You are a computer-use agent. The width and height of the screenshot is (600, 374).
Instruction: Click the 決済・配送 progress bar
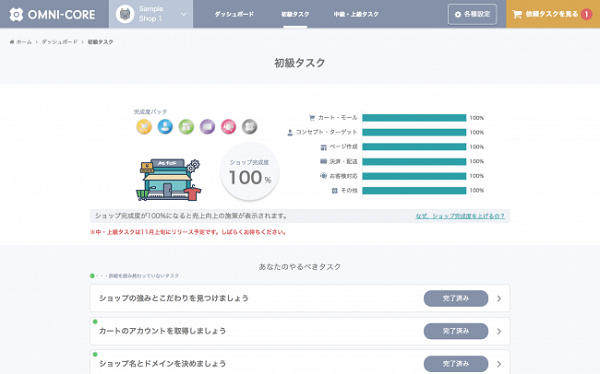click(x=414, y=162)
